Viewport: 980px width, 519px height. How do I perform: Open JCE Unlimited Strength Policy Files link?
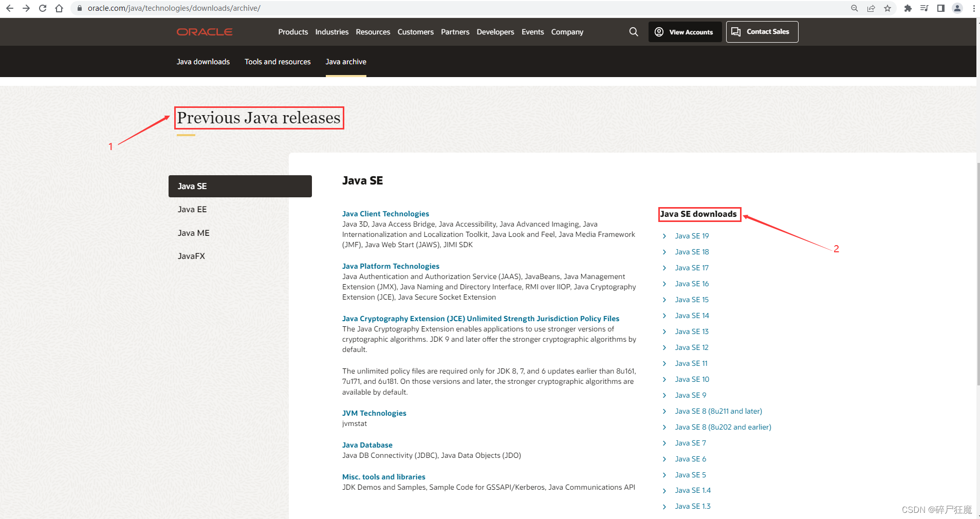pyautogui.click(x=480, y=319)
